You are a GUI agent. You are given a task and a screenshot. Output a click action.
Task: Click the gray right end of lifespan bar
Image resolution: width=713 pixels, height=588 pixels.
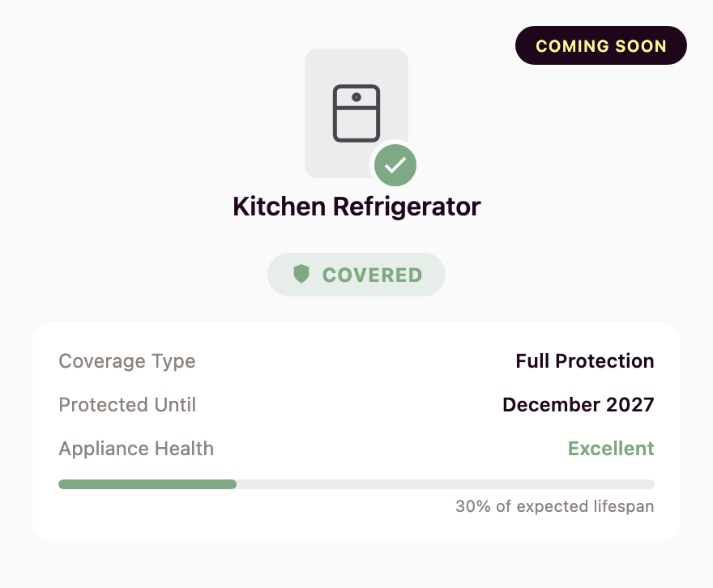click(640, 484)
